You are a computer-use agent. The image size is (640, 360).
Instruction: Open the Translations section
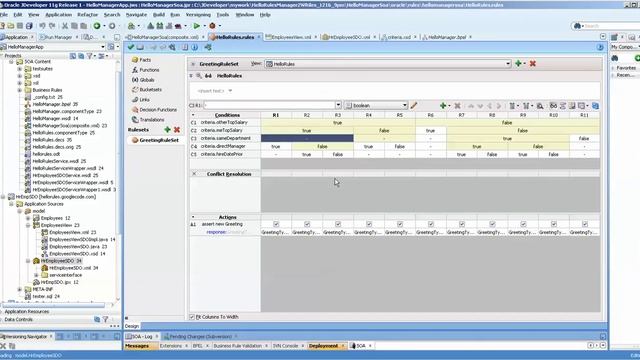(x=151, y=120)
